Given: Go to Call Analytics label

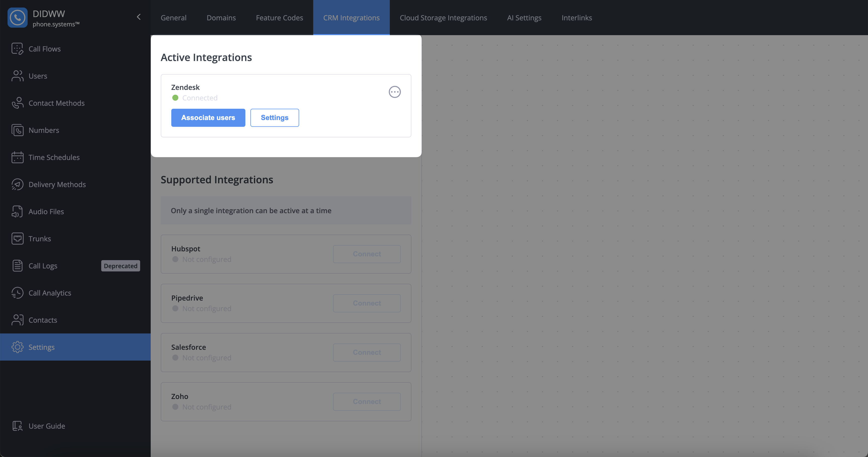Looking at the screenshot, I should pyautogui.click(x=50, y=293).
